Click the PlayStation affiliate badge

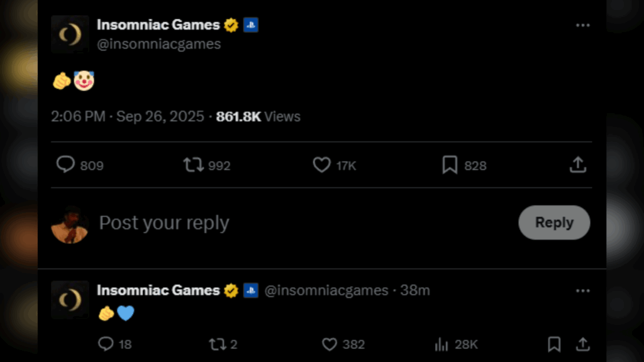[252, 25]
